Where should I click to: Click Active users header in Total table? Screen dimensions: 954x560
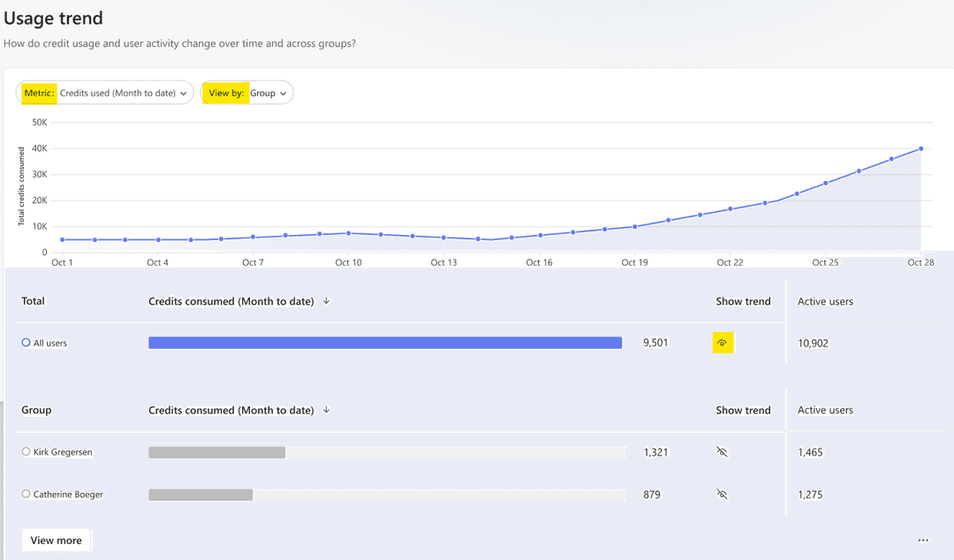tap(826, 301)
